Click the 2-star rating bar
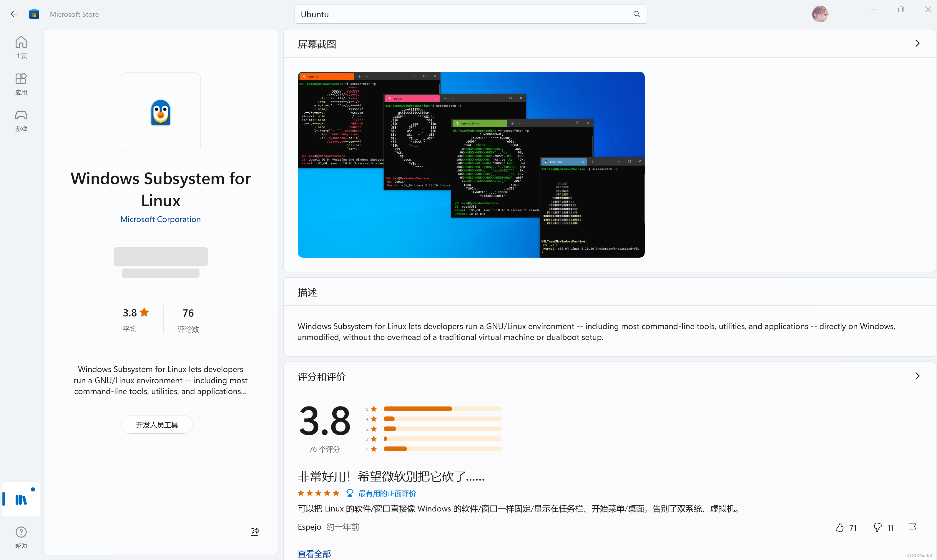 [x=442, y=439]
